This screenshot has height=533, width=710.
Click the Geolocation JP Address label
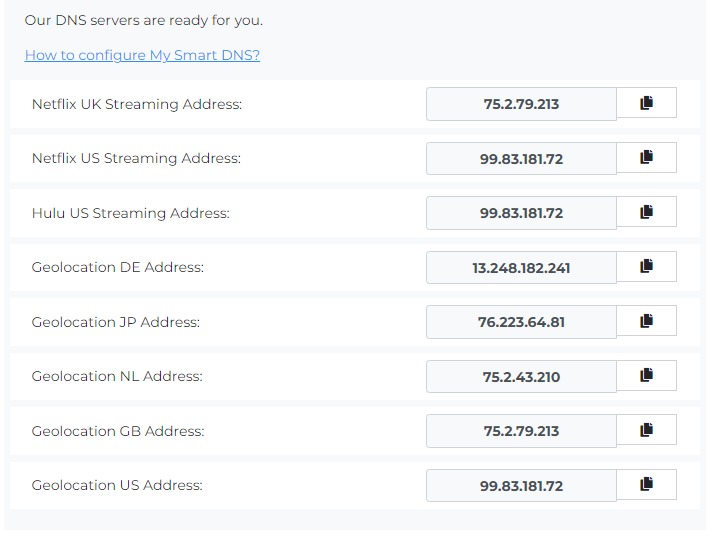116,322
